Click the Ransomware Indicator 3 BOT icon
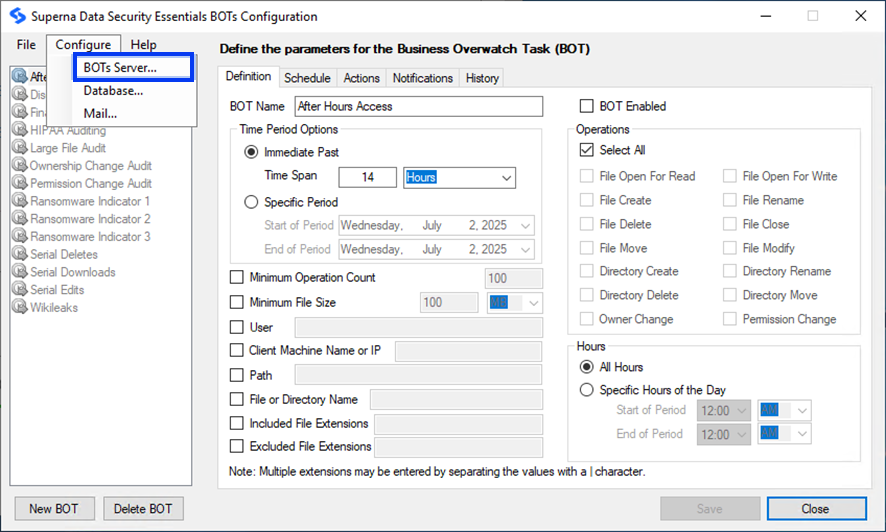Image resolution: width=886 pixels, height=532 pixels. click(20, 236)
